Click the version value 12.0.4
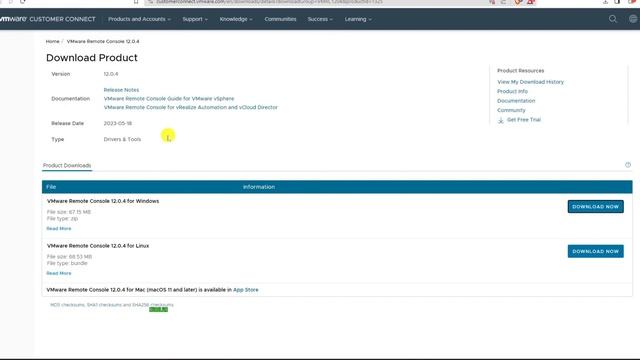640x360 pixels. point(111,74)
